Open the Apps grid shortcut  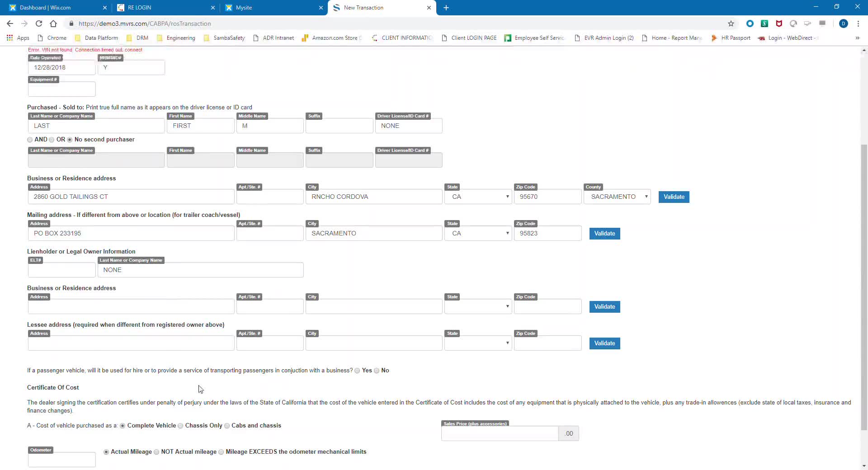tap(18, 38)
